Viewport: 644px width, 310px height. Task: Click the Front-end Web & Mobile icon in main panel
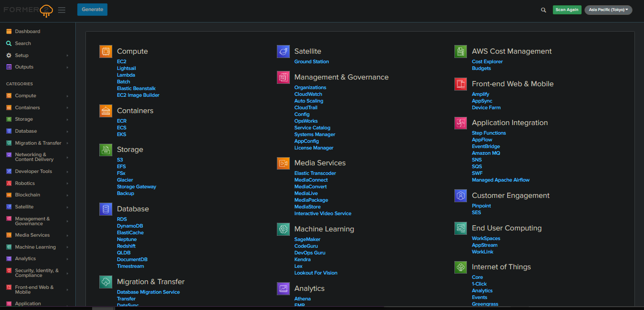click(x=461, y=84)
